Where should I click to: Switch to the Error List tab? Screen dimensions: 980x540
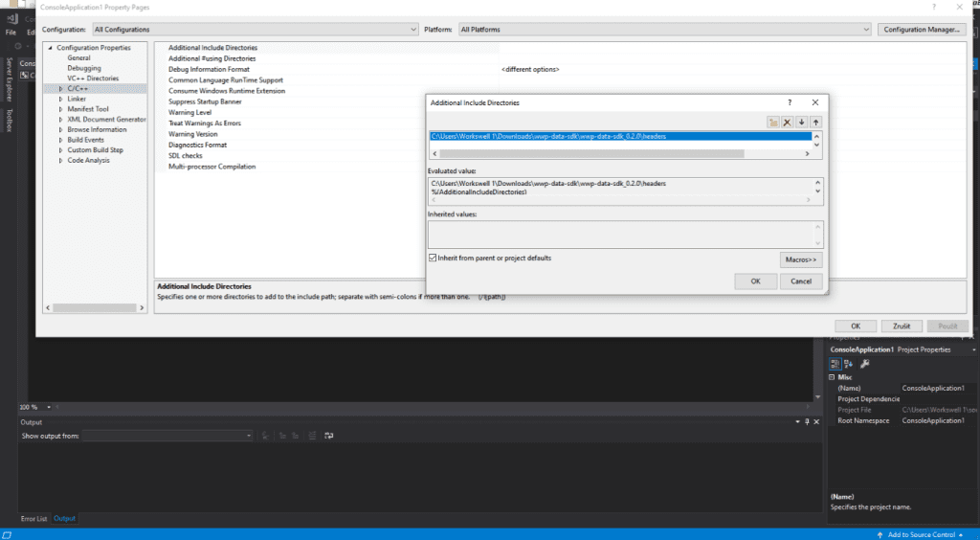pos(34,518)
